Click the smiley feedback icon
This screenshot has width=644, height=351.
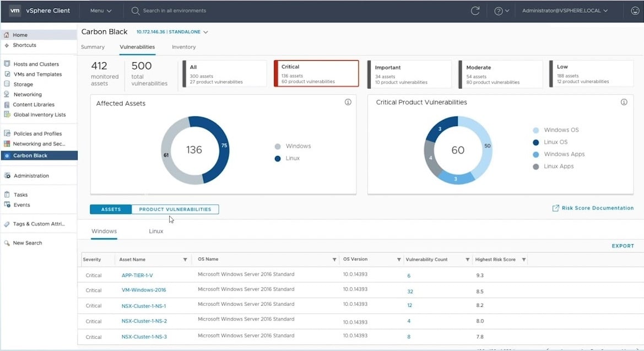[635, 10]
